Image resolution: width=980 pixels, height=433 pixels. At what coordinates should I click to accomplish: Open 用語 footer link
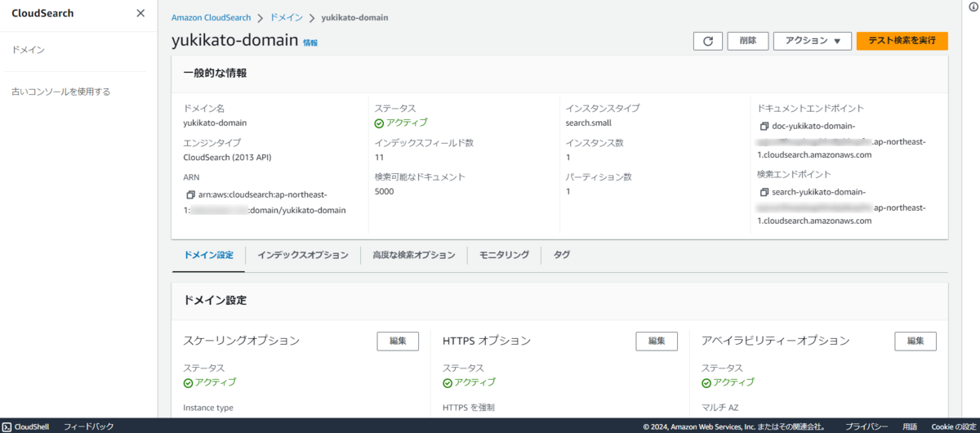(x=910, y=426)
